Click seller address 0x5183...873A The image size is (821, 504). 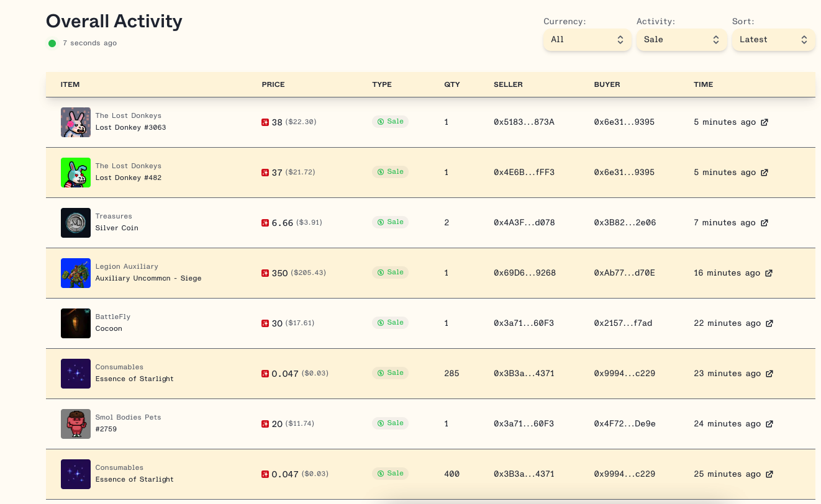524,122
